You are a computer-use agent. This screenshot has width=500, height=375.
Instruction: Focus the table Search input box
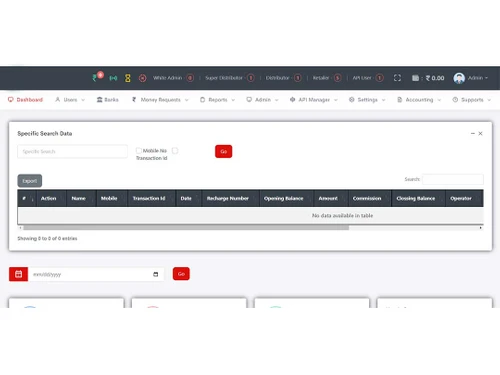point(453,179)
